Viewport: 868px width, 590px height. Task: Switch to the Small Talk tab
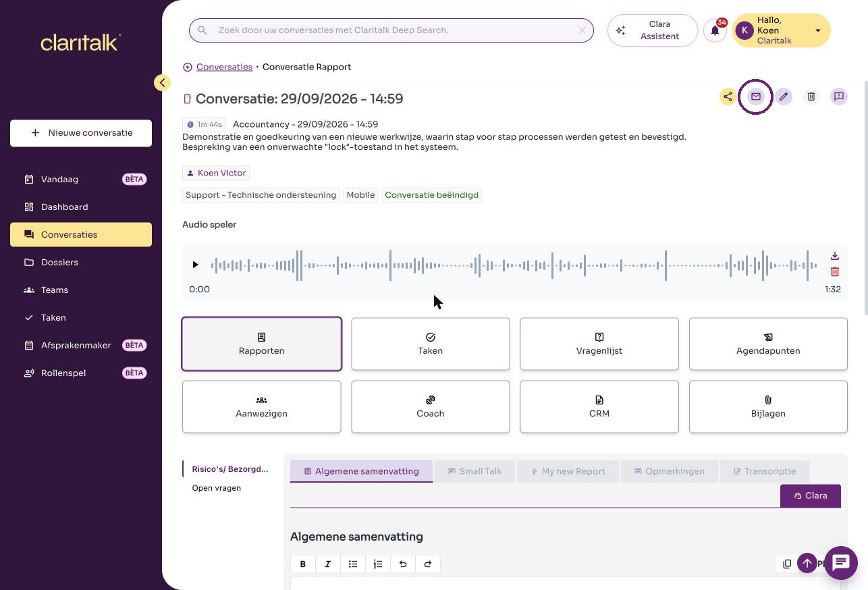coord(474,471)
